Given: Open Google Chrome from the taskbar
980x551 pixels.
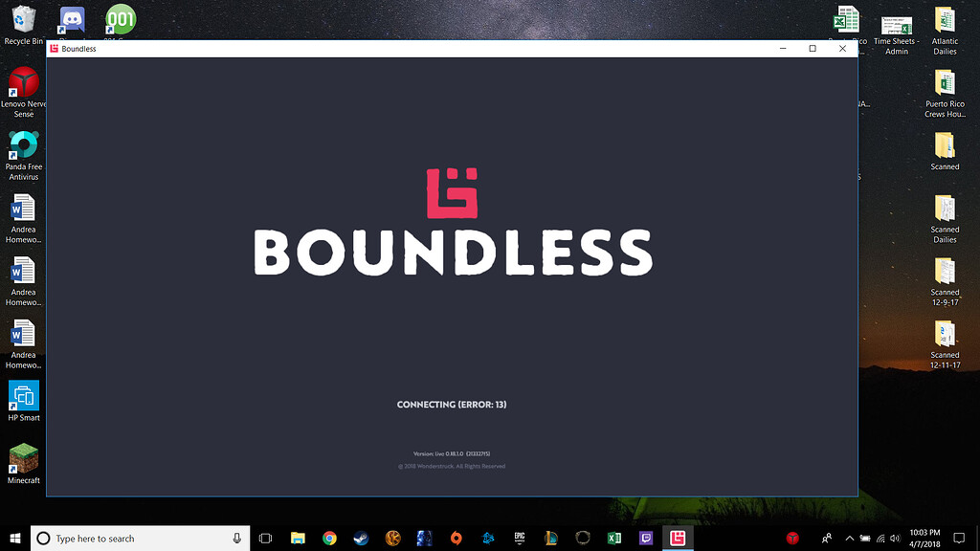Looking at the screenshot, I should [x=329, y=539].
